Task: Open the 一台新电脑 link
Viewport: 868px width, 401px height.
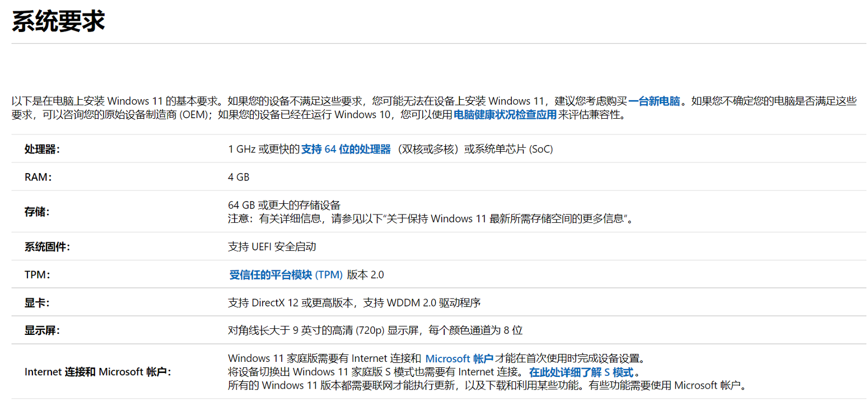Action: click(654, 101)
